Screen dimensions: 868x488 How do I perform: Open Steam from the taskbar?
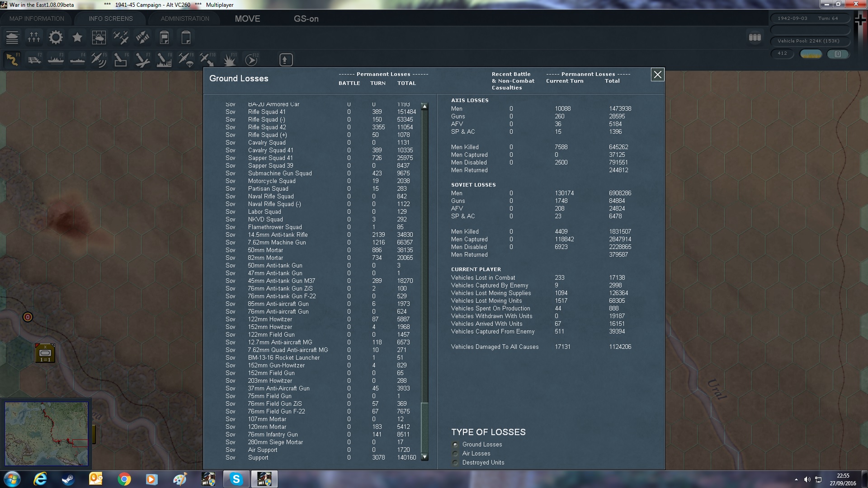[x=68, y=479]
